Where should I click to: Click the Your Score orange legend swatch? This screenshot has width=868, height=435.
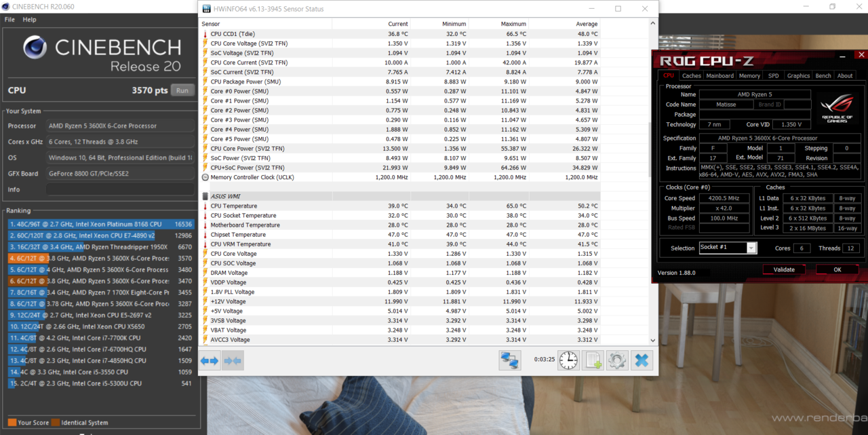(x=12, y=423)
